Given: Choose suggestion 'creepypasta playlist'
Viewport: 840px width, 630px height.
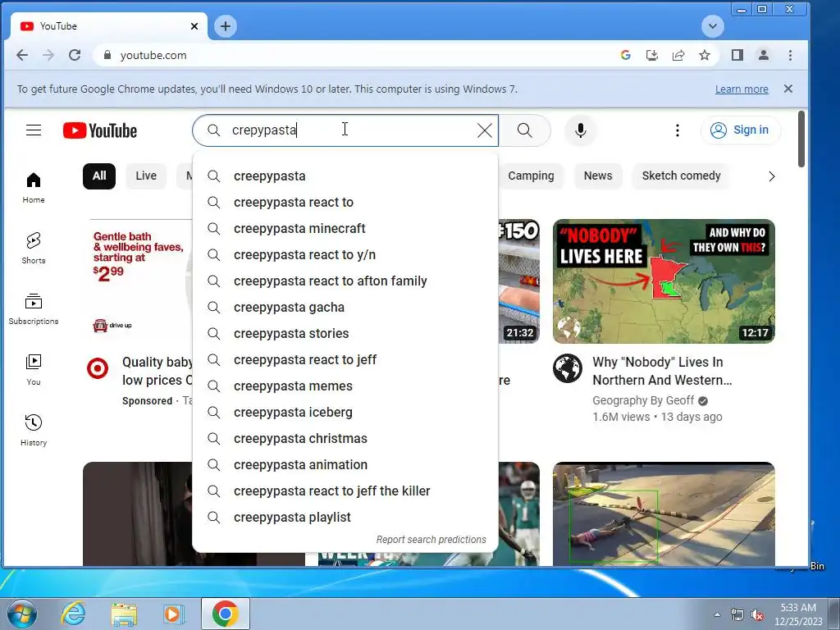Looking at the screenshot, I should (x=345, y=518).
